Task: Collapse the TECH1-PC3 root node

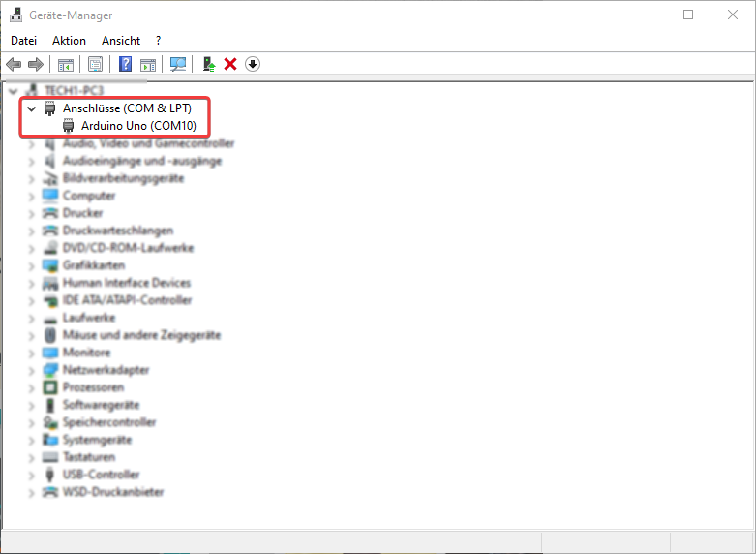Action: tap(13, 90)
